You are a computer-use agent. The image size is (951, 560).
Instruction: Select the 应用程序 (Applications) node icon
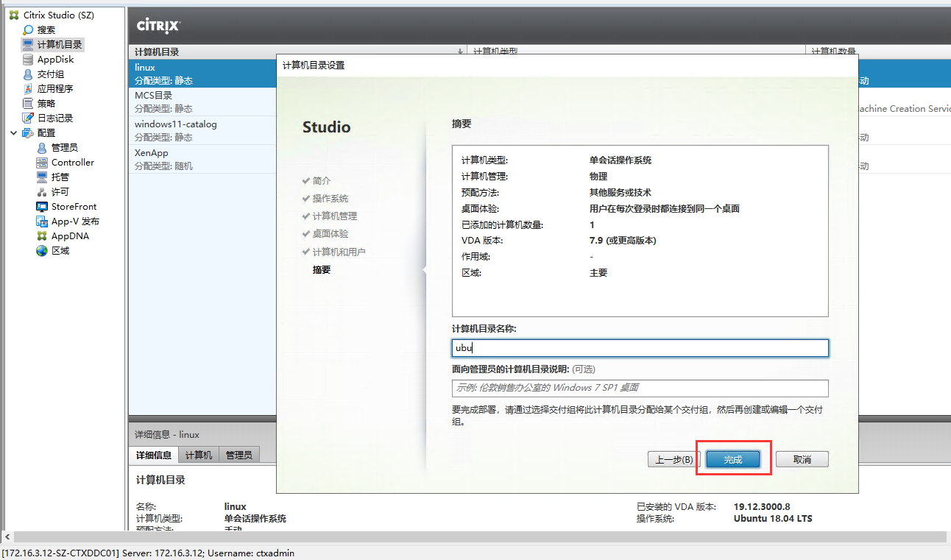point(27,88)
